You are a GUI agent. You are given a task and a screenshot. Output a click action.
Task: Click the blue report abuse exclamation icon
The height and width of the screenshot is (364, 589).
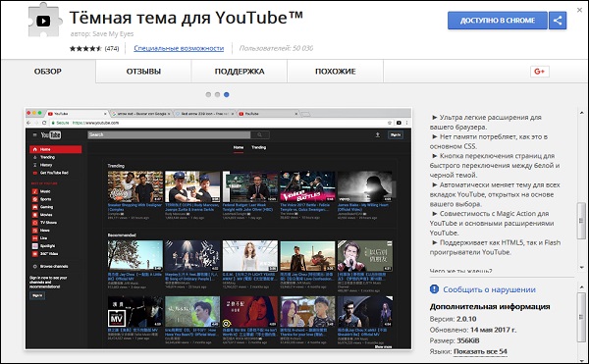point(434,289)
